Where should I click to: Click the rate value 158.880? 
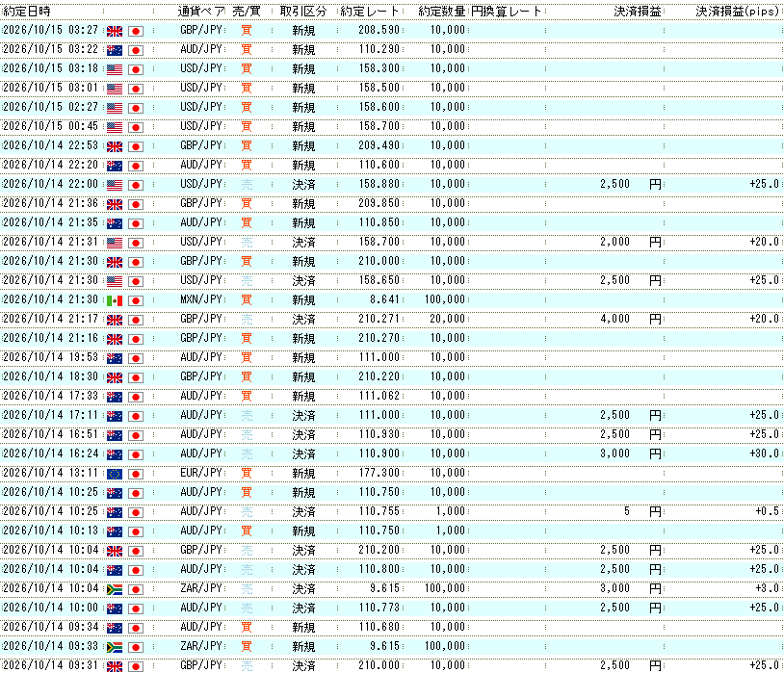click(379, 184)
